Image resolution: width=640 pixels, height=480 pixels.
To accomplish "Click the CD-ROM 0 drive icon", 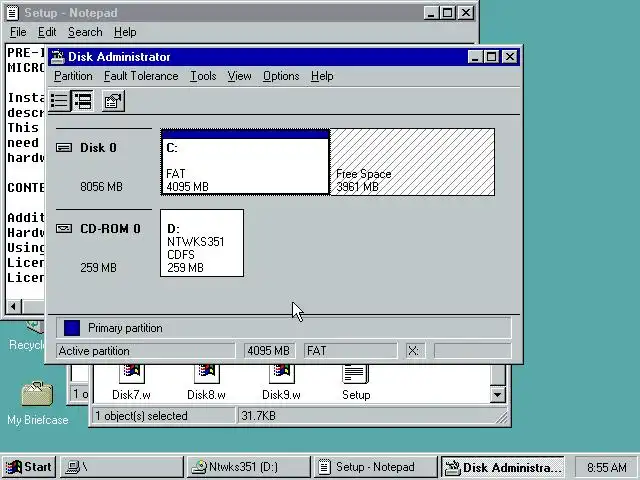I will [x=64, y=228].
